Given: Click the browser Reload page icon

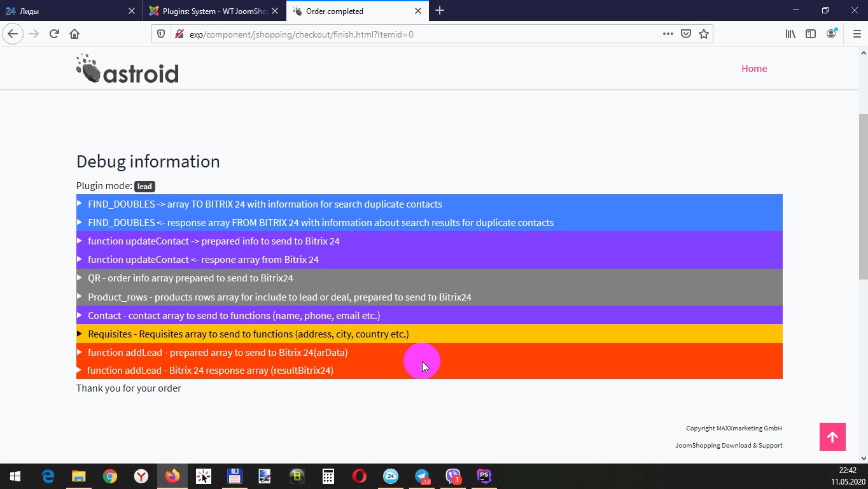Looking at the screenshot, I should (x=54, y=34).
